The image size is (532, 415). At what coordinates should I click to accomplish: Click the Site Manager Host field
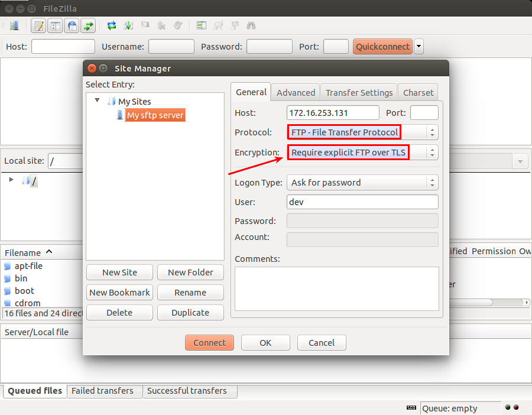(333, 113)
